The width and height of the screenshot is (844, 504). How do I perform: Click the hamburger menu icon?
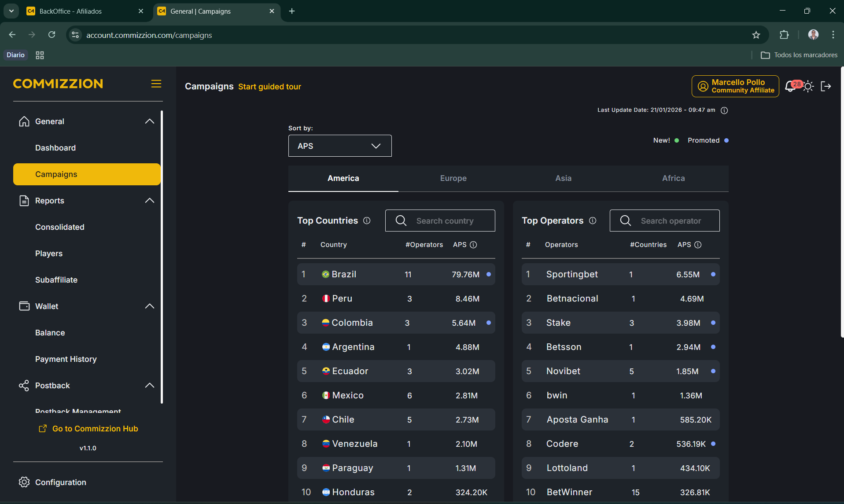pos(156,84)
